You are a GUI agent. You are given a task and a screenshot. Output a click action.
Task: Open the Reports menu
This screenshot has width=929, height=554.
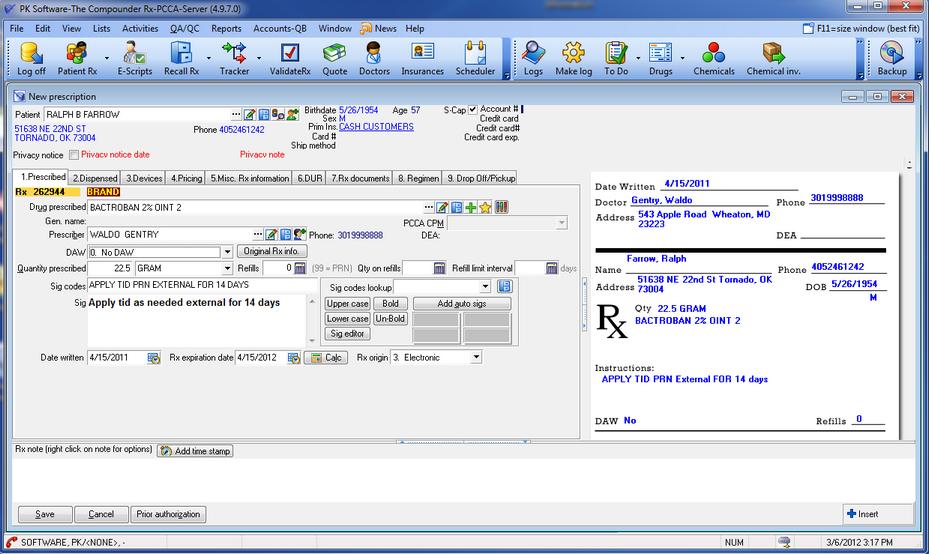tap(226, 29)
